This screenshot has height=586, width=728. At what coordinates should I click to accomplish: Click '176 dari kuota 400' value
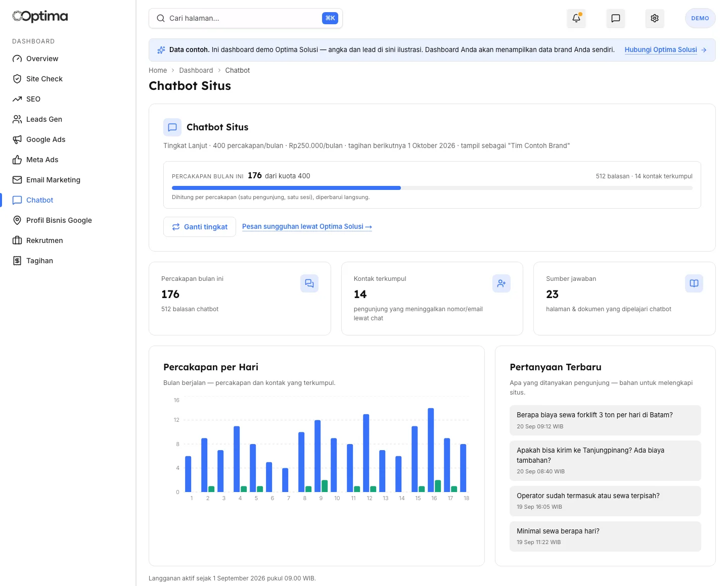point(279,176)
